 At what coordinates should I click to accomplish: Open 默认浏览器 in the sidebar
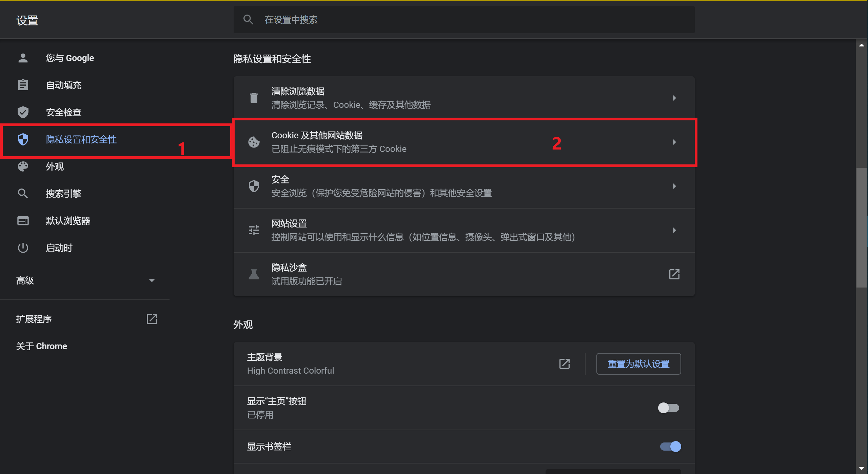[x=68, y=221]
